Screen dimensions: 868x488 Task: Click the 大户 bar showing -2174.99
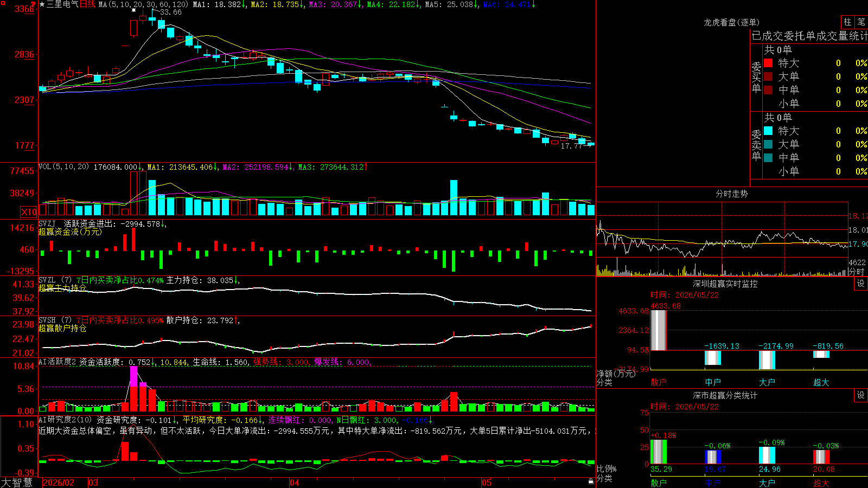pyautogui.click(x=767, y=360)
